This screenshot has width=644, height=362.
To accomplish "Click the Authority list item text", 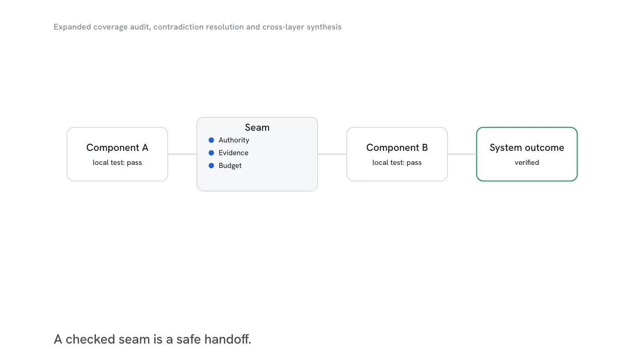I will [x=234, y=140].
